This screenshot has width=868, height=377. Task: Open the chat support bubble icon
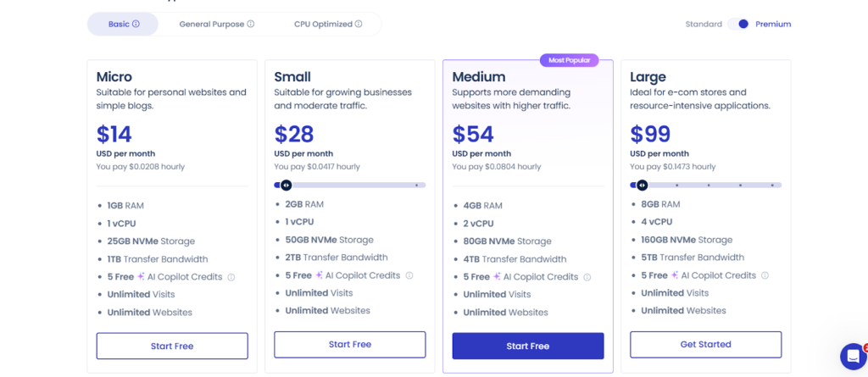[852, 356]
